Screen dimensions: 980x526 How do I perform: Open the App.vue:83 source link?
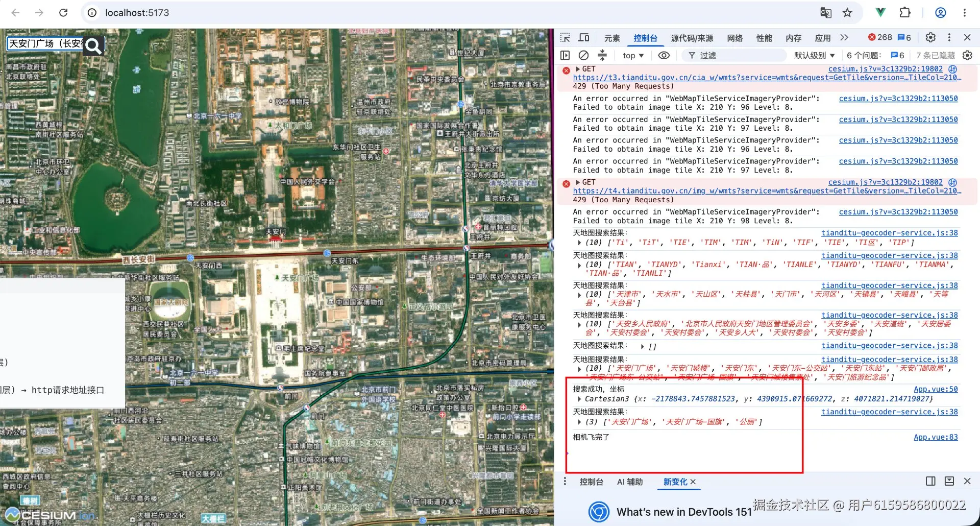[936, 437]
